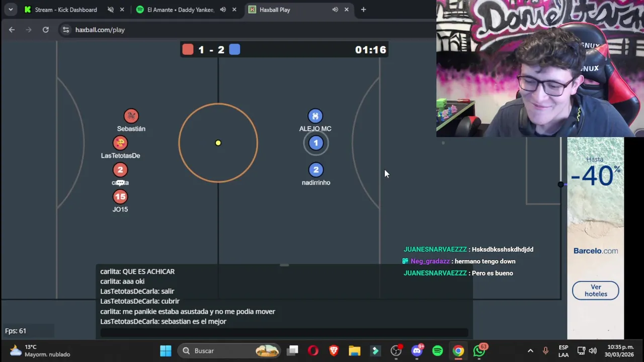This screenshot has width=644, height=362.
Task: Click chat line 'sebastian es el mejor'
Action: pyautogui.click(x=163, y=321)
